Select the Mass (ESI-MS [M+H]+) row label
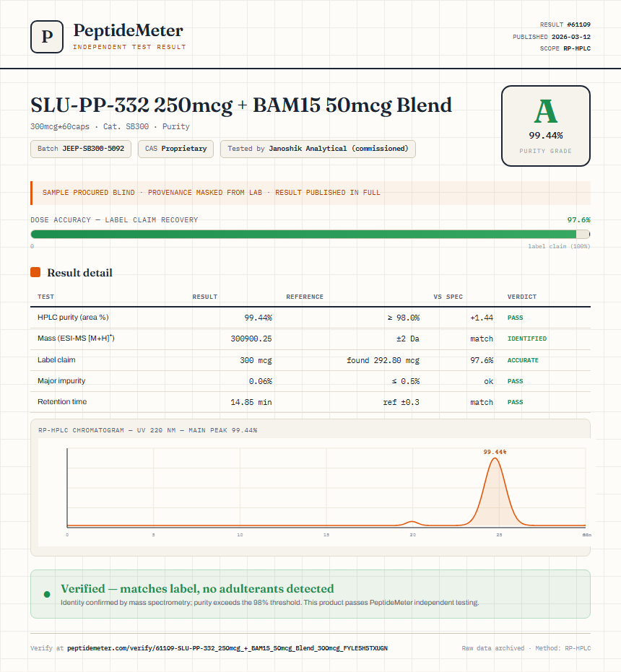The image size is (621, 672). (76, 338)
